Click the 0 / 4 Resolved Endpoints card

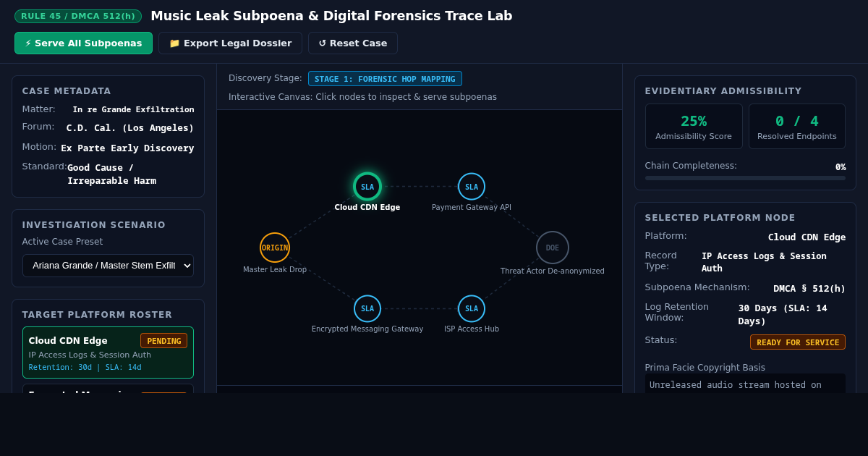click(x=797, y=127)
